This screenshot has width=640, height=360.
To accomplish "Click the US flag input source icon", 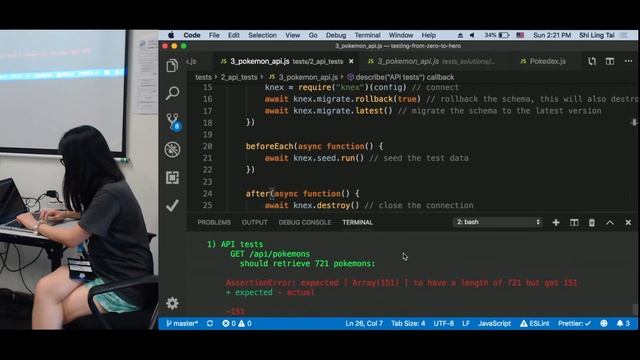I will pos(520,35).
